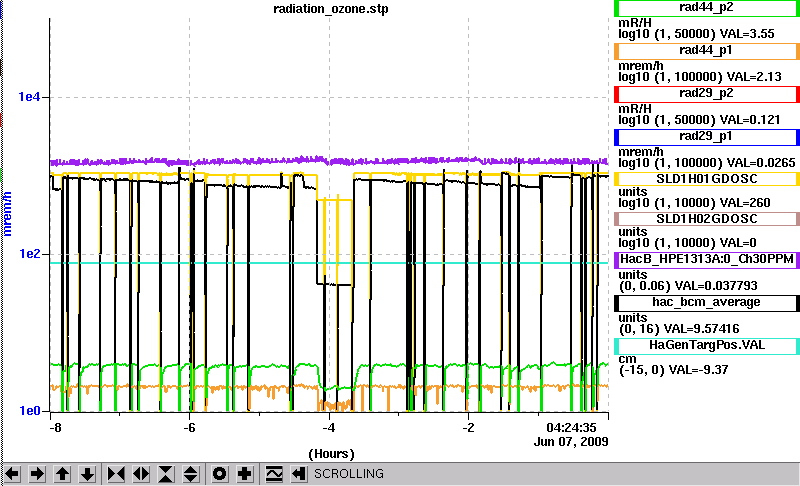The width and height of the screenshot is (800, 486).
Task: Click the vertical zoom-out triangles icon
Action: tap(191, 474)
